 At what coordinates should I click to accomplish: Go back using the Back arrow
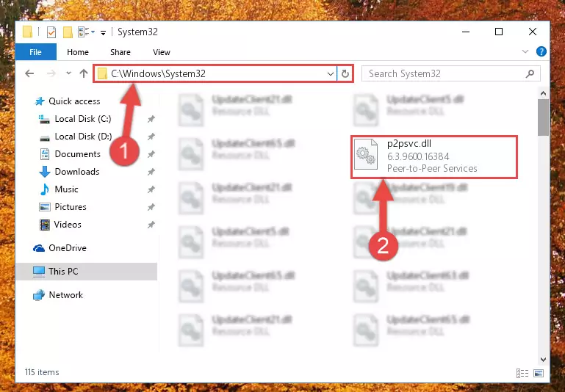coord(29,74)
